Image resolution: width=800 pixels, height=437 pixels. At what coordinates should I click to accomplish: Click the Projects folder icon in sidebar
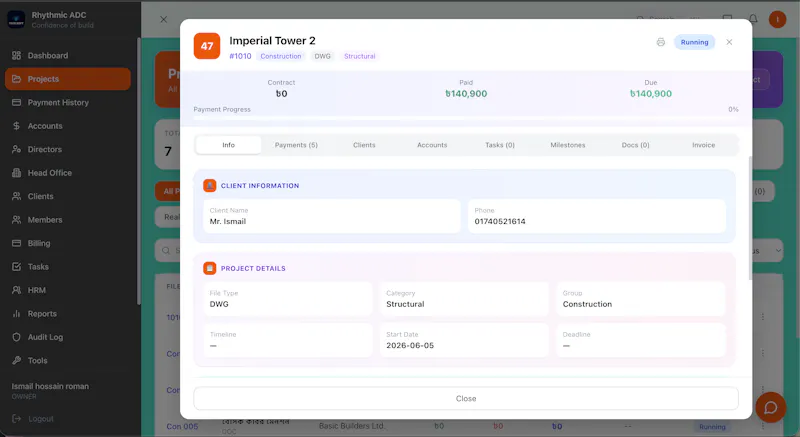[x=16, y=79]
